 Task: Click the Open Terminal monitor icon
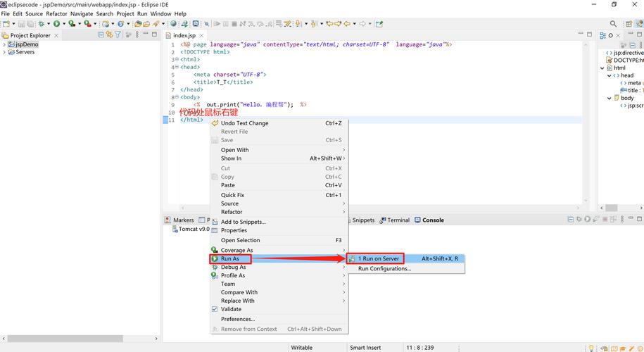[x=196, y=24]
